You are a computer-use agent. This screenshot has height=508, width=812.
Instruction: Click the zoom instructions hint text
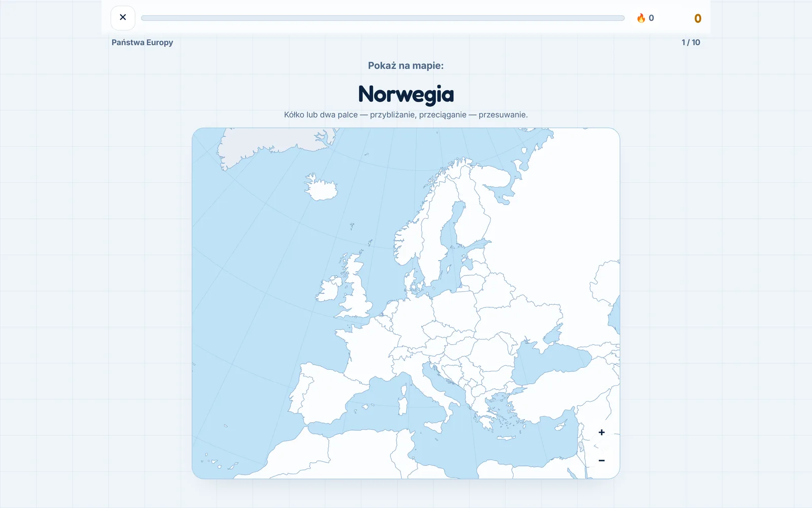point(406,115)
